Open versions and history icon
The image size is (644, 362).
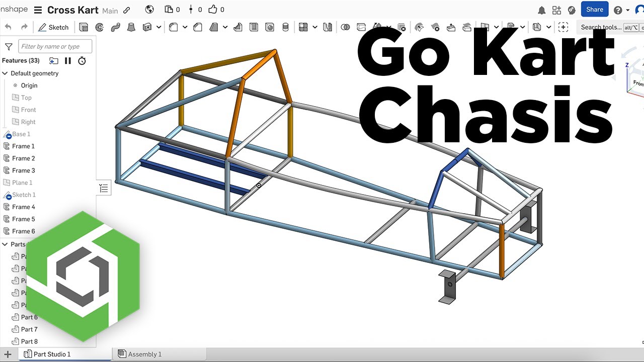click(x=169, y=10)
